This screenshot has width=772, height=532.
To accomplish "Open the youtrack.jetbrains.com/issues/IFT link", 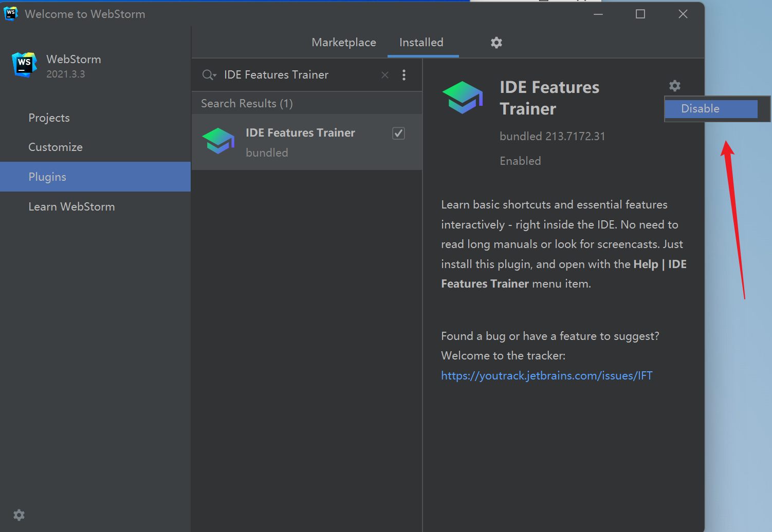I will [547, 376].
